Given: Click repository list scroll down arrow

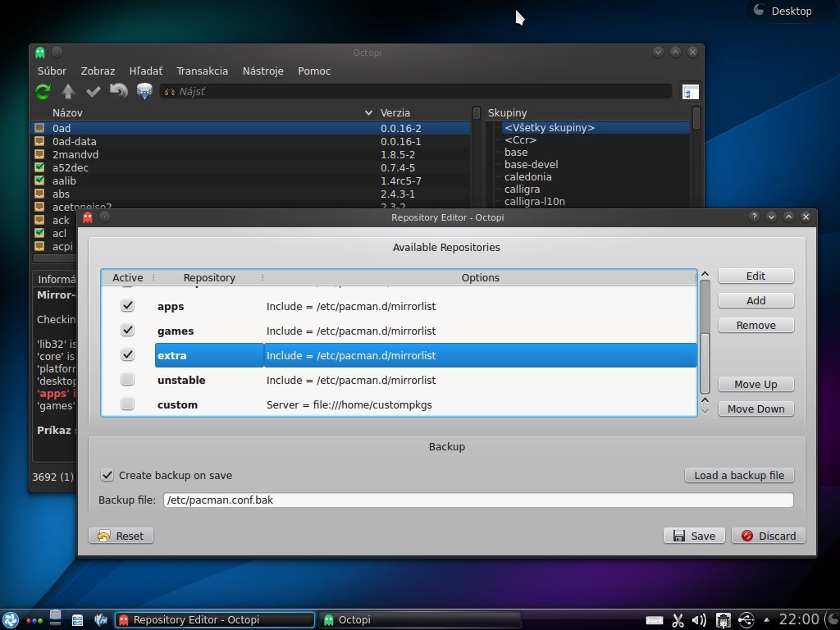Looking at the screenshot, I should (x=705, y=411).
